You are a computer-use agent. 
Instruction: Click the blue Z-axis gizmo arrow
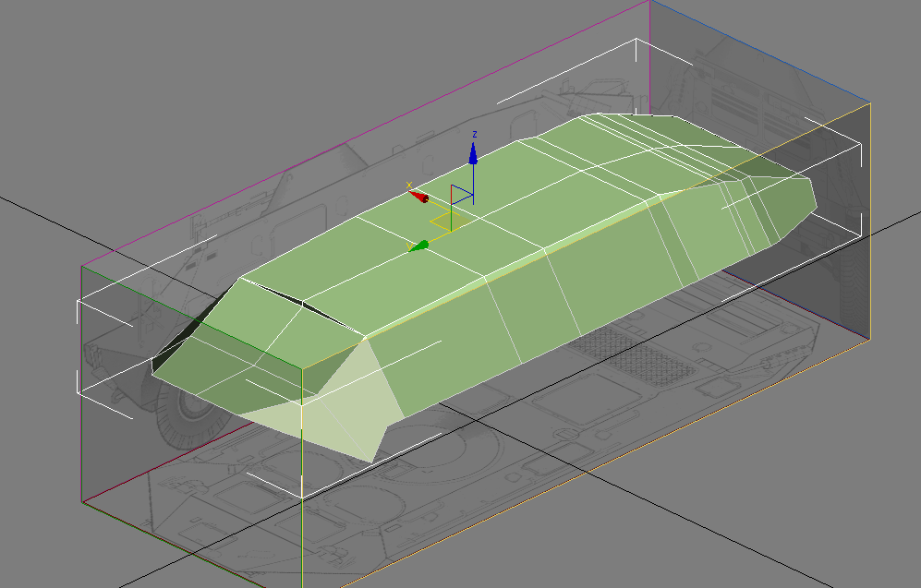pos(473,154)
